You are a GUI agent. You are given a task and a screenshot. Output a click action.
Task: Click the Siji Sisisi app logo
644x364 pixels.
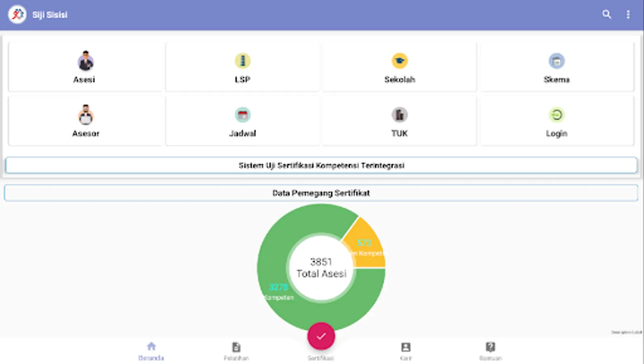point(17,15)
